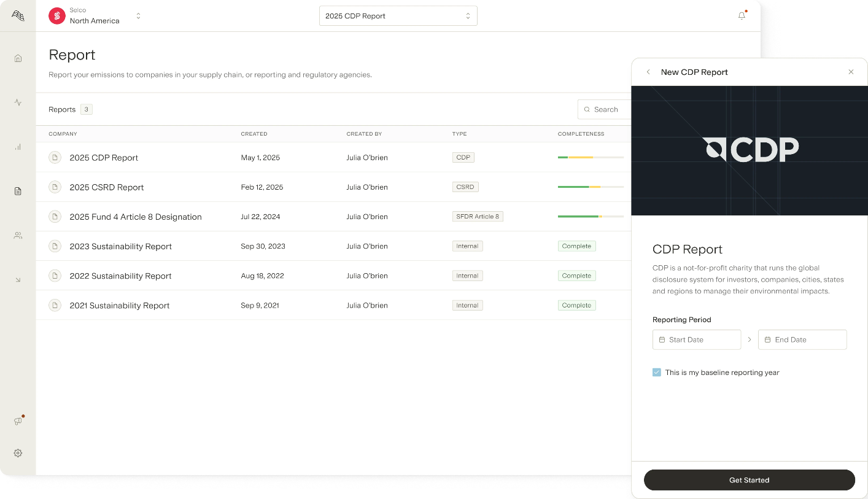The image size is (868, 499).
Task: Click Complete badge on 2022 Sustainability Report row
Action: point(576,276)
